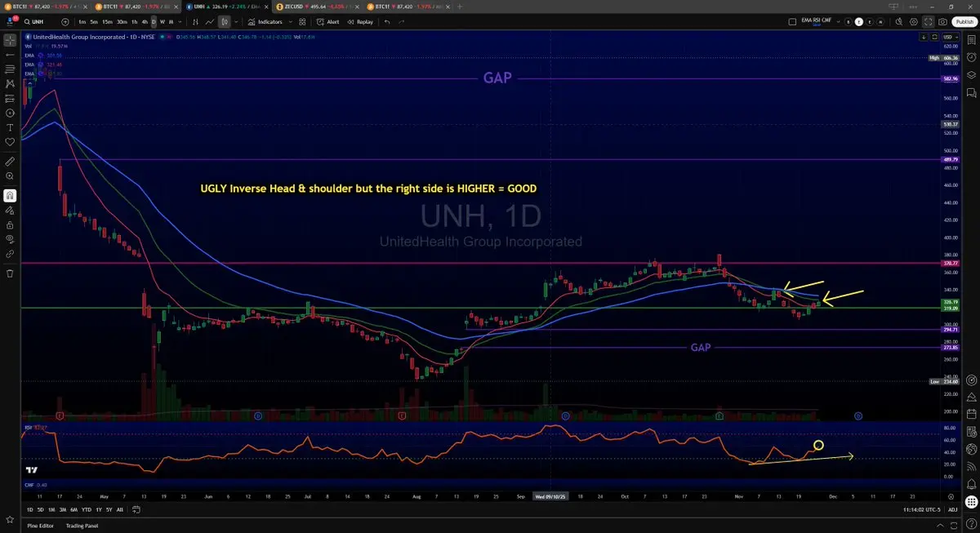Viewport: 980px width, 533px height.
Task: Switch chart style to candles
Action: (224, 22)
